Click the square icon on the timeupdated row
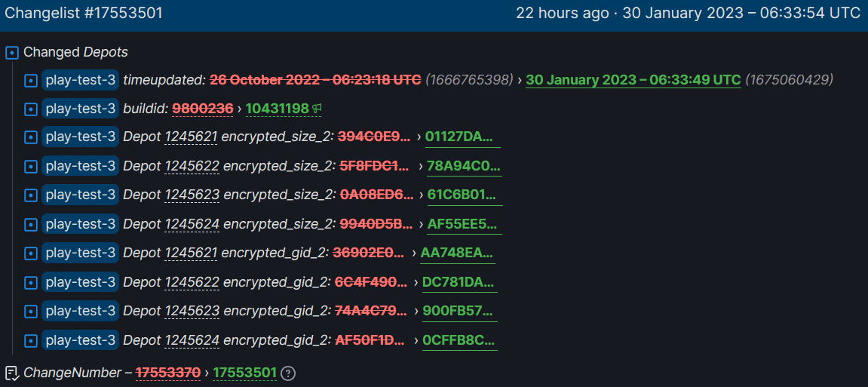The image size is (868, 387). (31, 80)
